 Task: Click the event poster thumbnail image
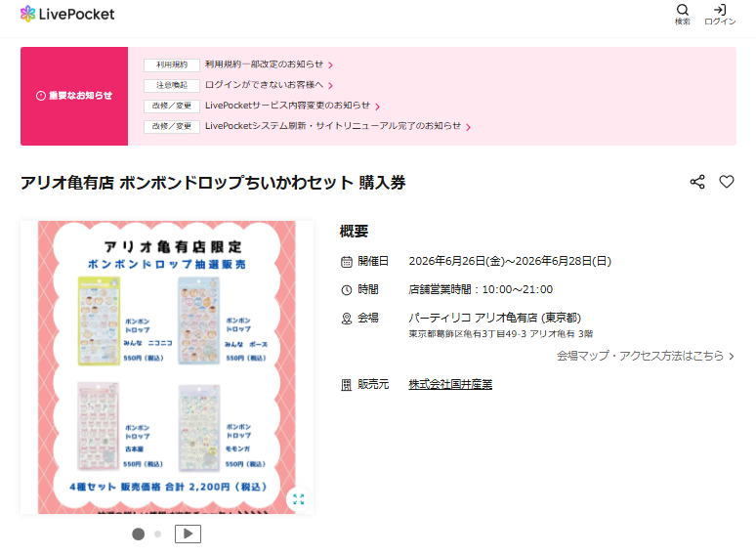click(167, 367)
